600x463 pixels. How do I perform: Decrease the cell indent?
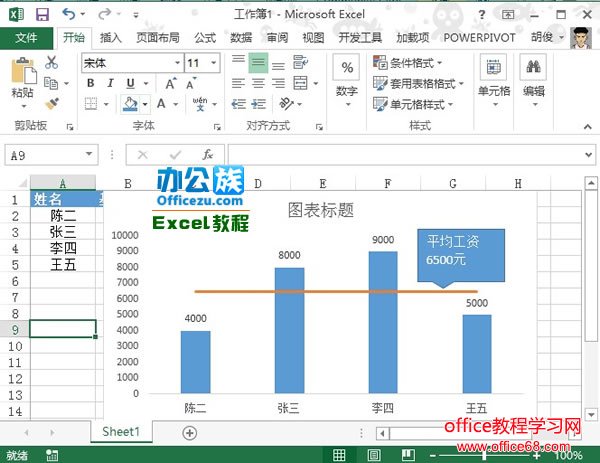click(x=239, y=104)
